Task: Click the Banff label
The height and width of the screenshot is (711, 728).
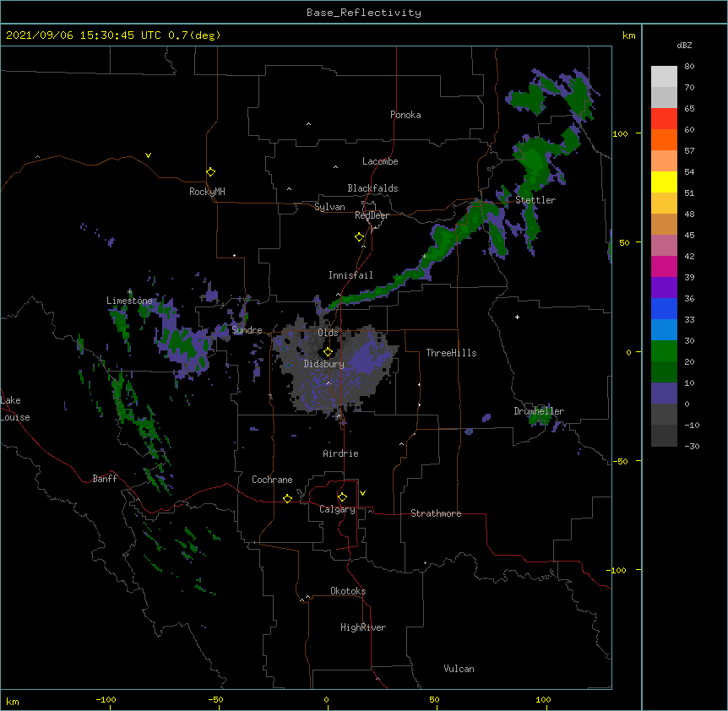Action: (x=105, y=479)
